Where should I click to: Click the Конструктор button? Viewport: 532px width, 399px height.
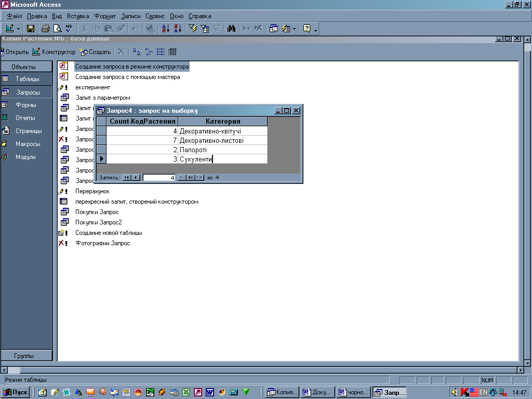54,52
